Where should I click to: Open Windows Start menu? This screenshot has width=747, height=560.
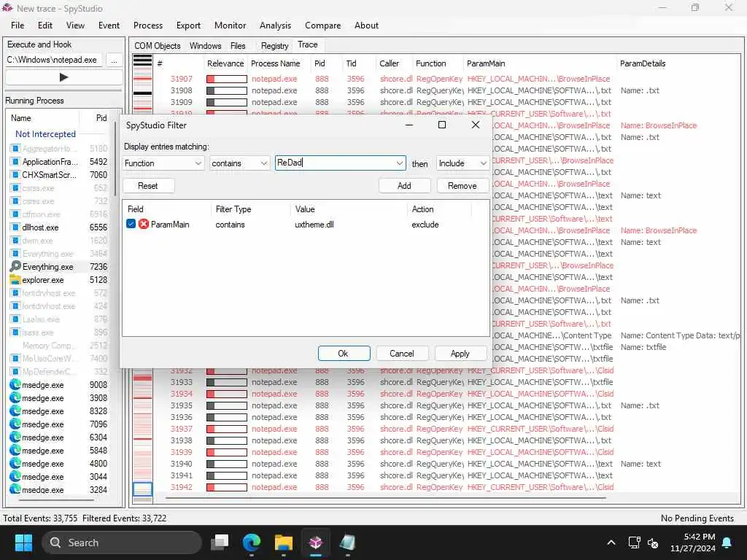pyautogui.click(x=23, y=542)
